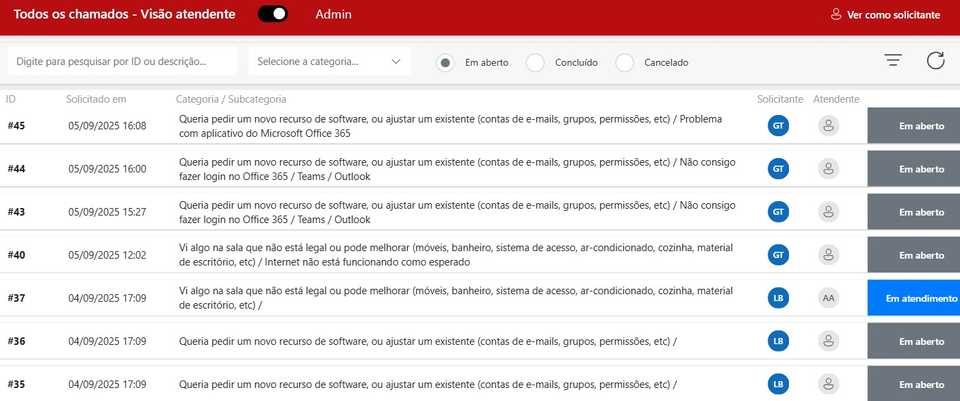The height and width of the screenshot is (401, 960).
Task: Click the GT requester avatar for ticket #44
Action: [x=778, y=168]
